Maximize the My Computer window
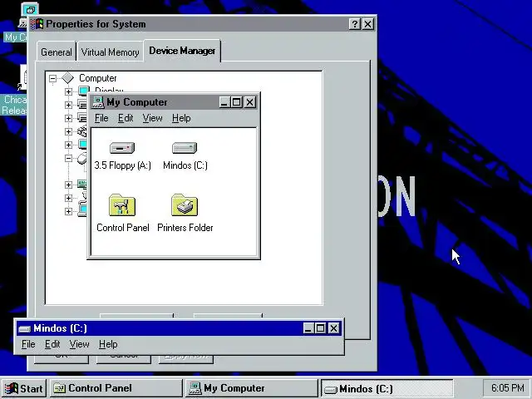Viewport: 532px width, 399px height. [x=236, y=102]
